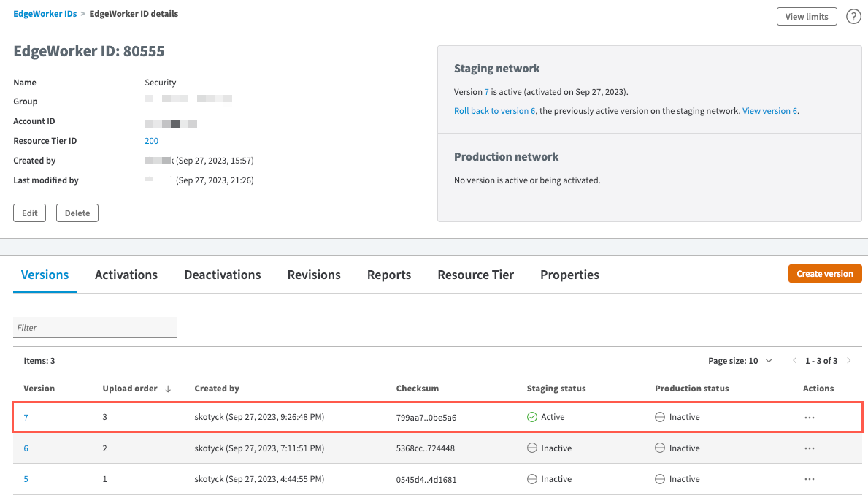The image size is (868, 501).
Task: Open actions menu for version 7
Action: click(809, 418)
